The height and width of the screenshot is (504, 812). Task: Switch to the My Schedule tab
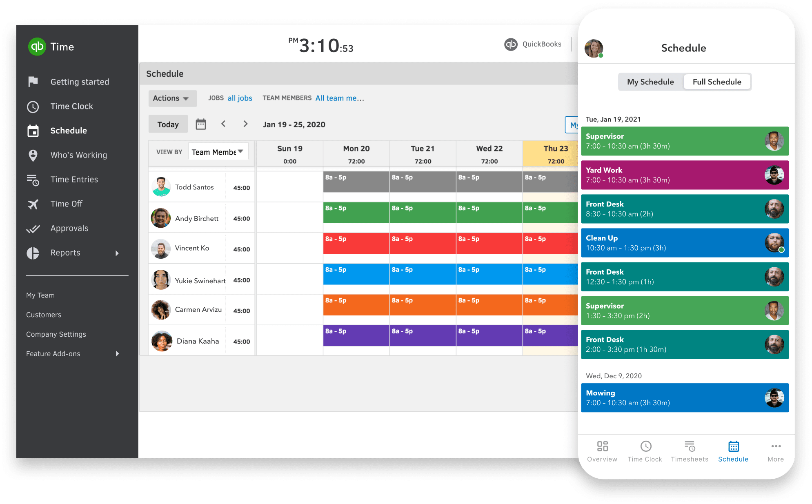(x=648, y=82)
